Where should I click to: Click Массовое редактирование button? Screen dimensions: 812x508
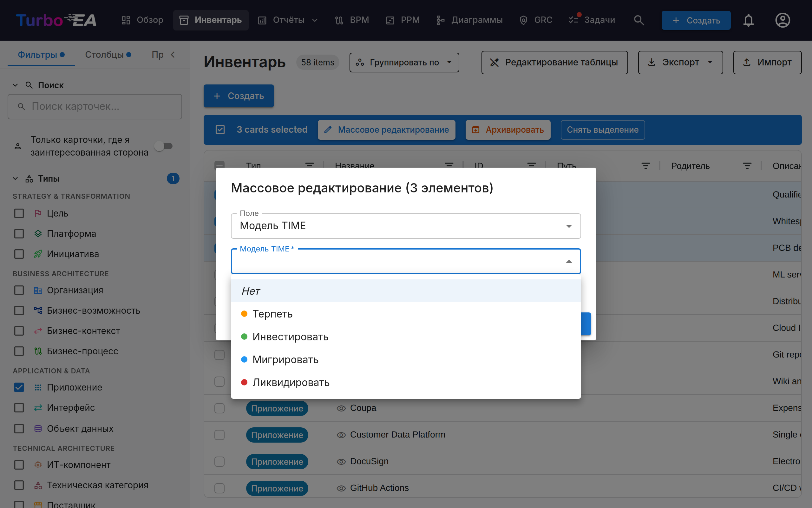pyautogui.click(x=387, y=130)
